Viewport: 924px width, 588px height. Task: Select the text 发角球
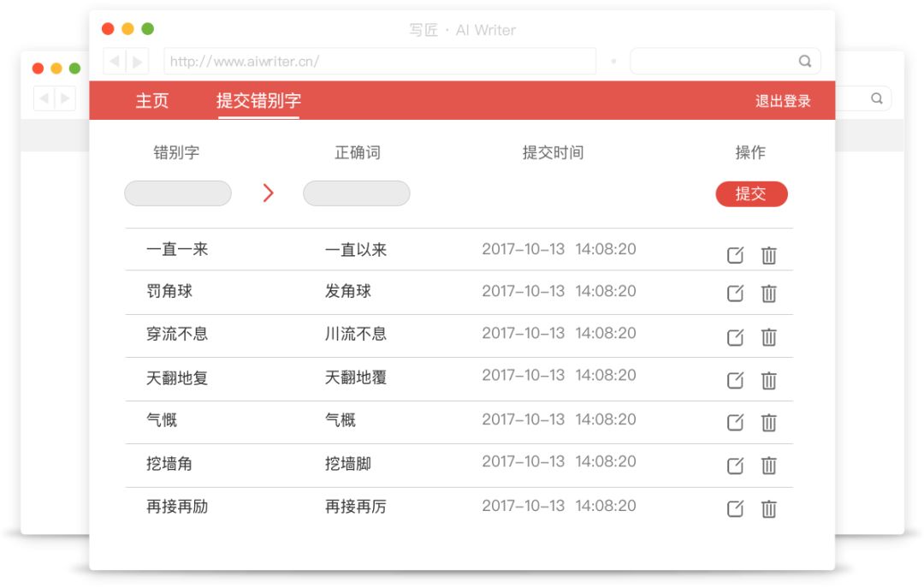[347, 291]
